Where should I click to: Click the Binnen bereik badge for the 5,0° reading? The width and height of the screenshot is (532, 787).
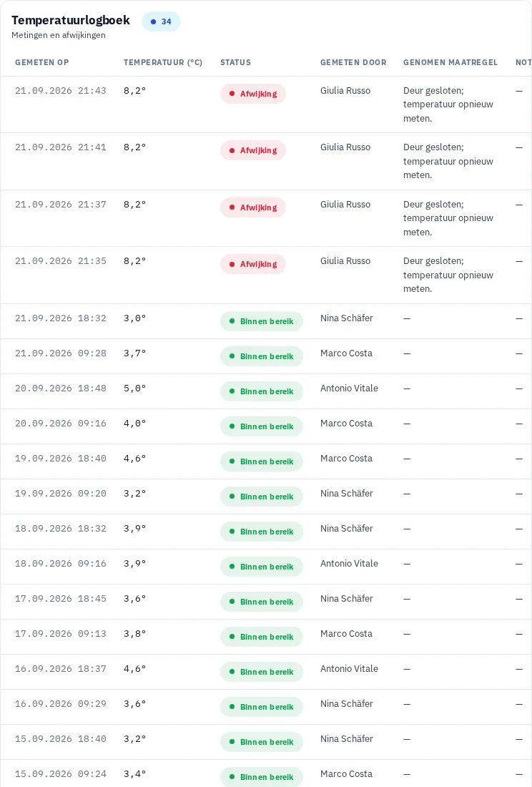[261, 391]
